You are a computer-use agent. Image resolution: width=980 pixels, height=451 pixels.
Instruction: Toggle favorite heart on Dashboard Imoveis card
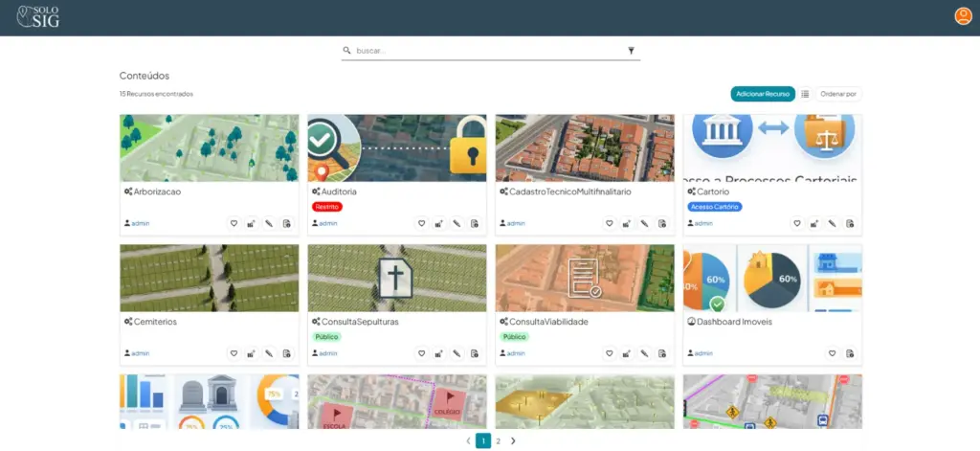click(832, 353)
